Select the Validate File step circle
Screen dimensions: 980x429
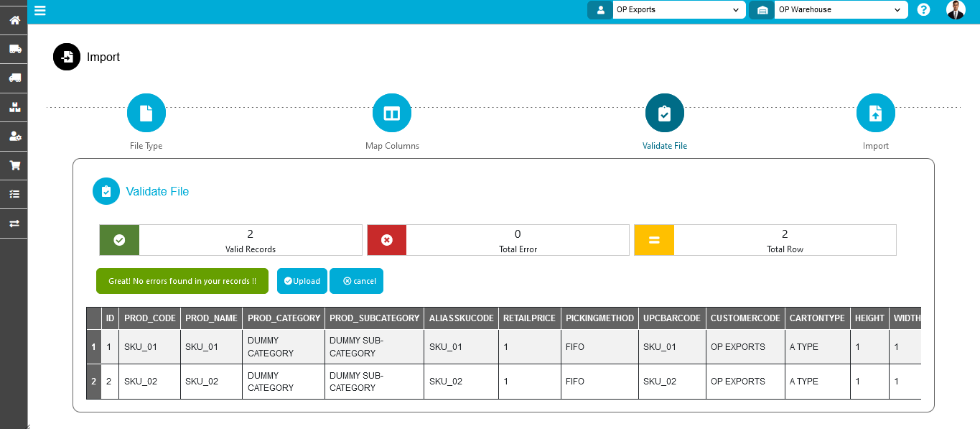[x=664, y=114]
